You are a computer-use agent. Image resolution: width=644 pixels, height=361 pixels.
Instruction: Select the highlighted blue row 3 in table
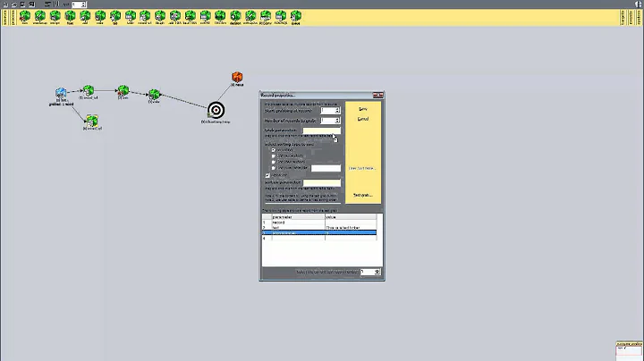pos(319,232)
